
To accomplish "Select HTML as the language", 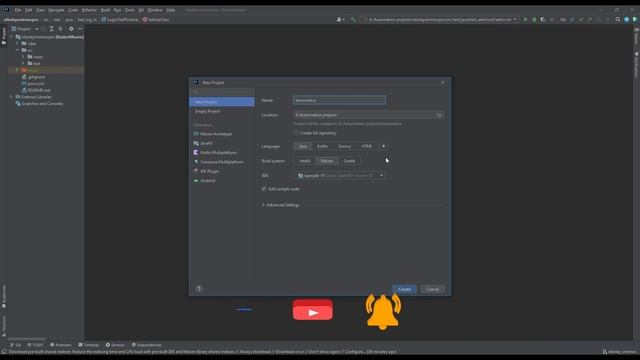I will pyautogui.click(x=366, y=146).
